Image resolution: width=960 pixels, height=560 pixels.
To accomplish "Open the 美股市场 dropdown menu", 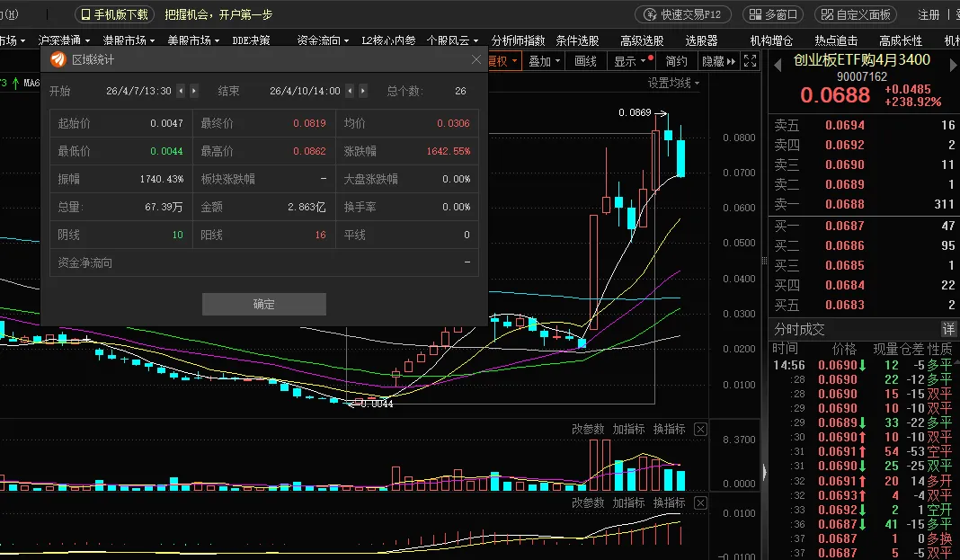I will (193, 40).
